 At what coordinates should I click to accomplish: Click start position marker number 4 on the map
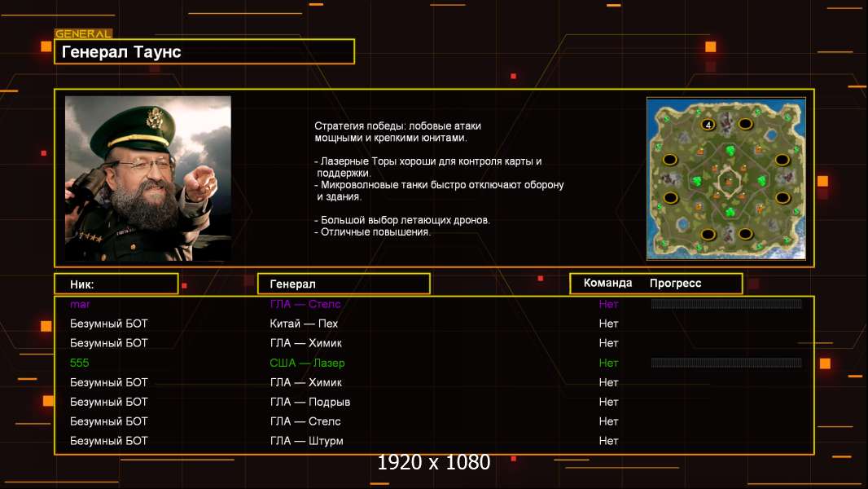point(708,125)
